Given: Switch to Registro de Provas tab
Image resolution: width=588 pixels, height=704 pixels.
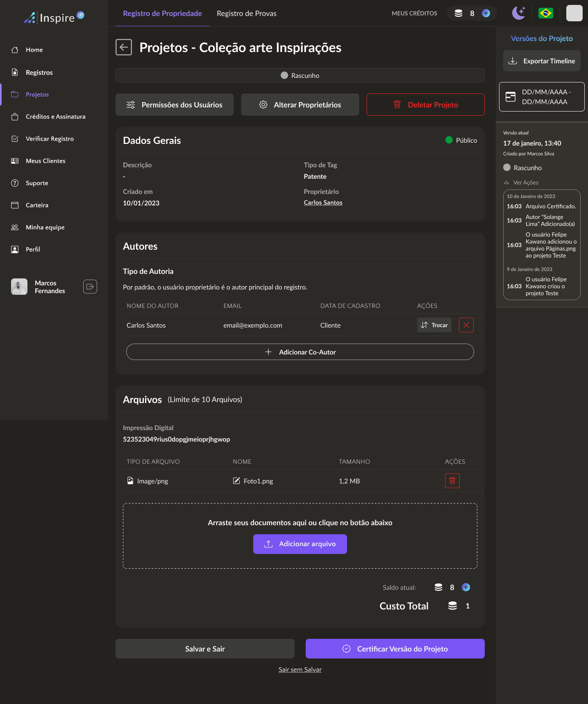Looking at the screenshot, I should pyautogui.click(x=246, y=14).
